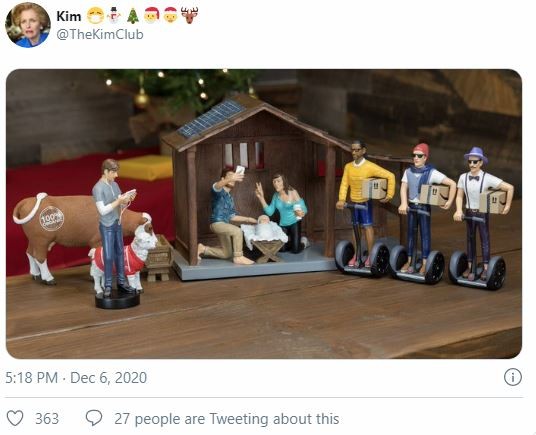
Task: Click the stable's solar panel roof
Action: click(x=212, y=118)
